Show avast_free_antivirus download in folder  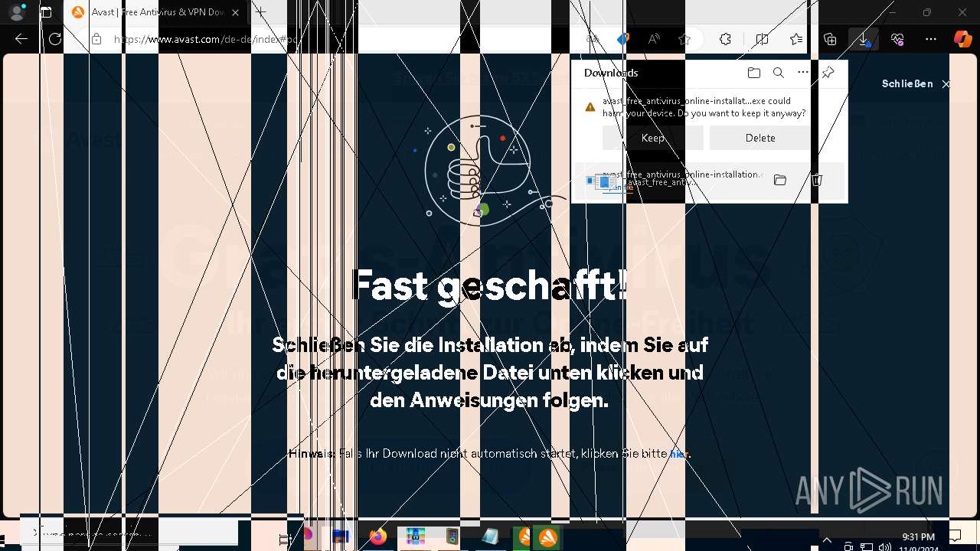pos(780,181)
